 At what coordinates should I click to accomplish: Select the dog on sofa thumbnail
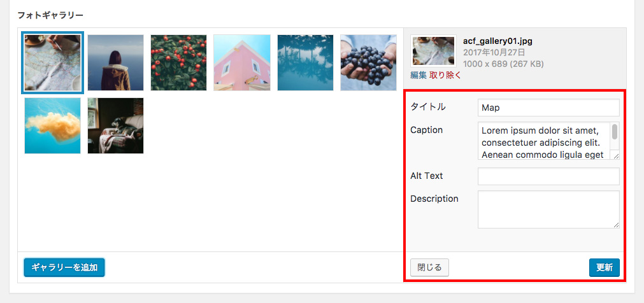116,125
